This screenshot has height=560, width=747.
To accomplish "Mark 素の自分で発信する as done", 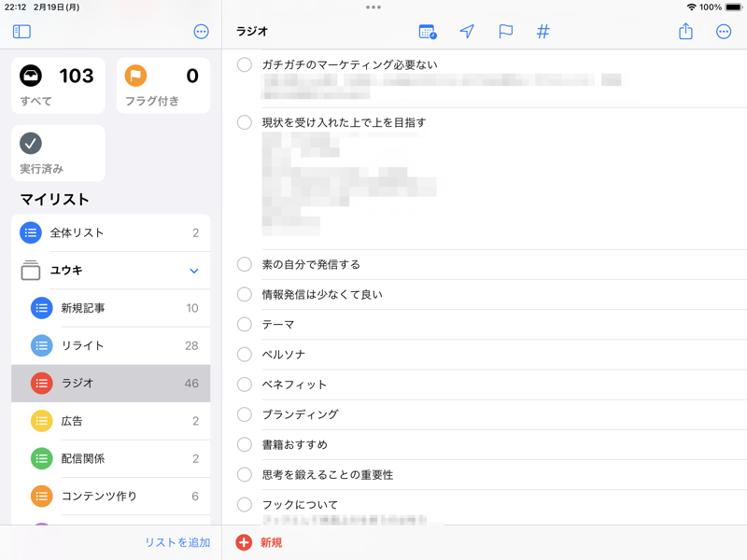I will point(245,264).
